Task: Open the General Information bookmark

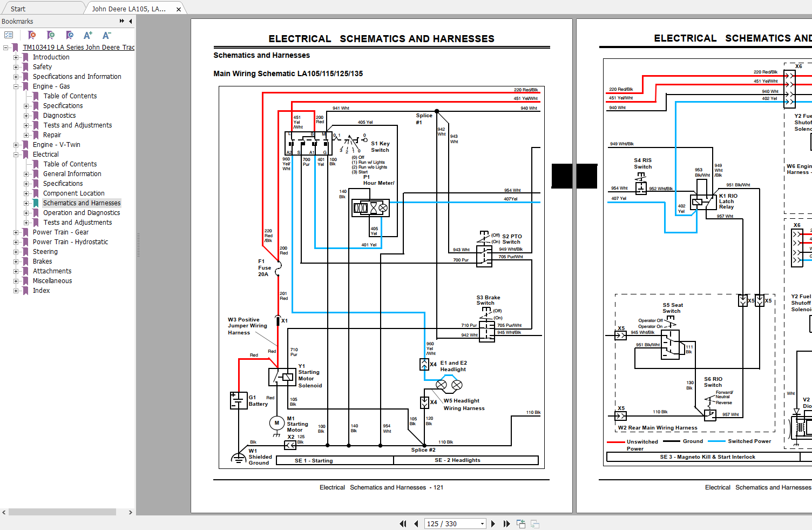Action: click(x=72, y=174)
